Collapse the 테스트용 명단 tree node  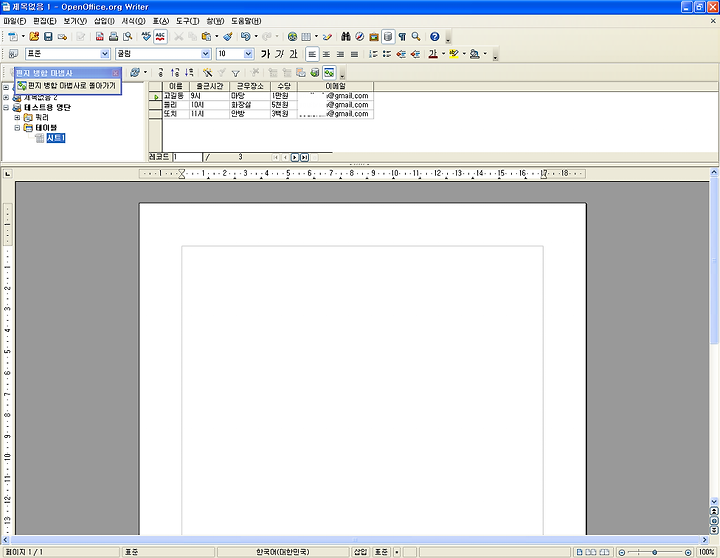[6, 107]
